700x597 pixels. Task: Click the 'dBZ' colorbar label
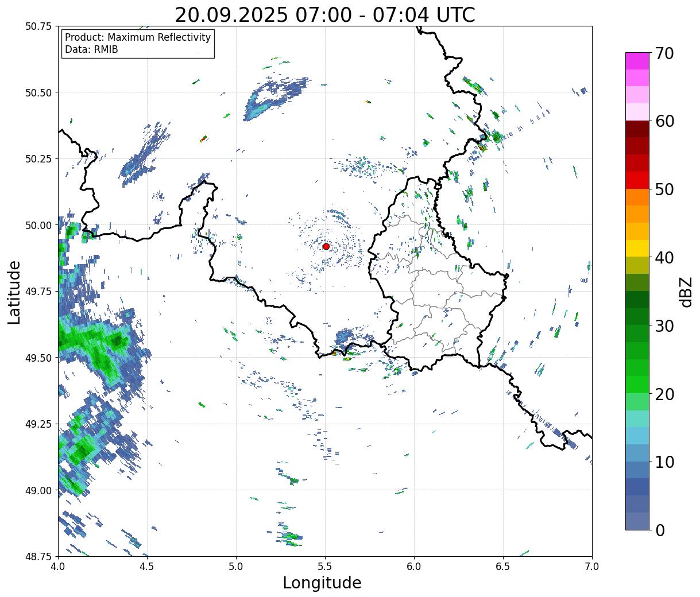(686, 292)
